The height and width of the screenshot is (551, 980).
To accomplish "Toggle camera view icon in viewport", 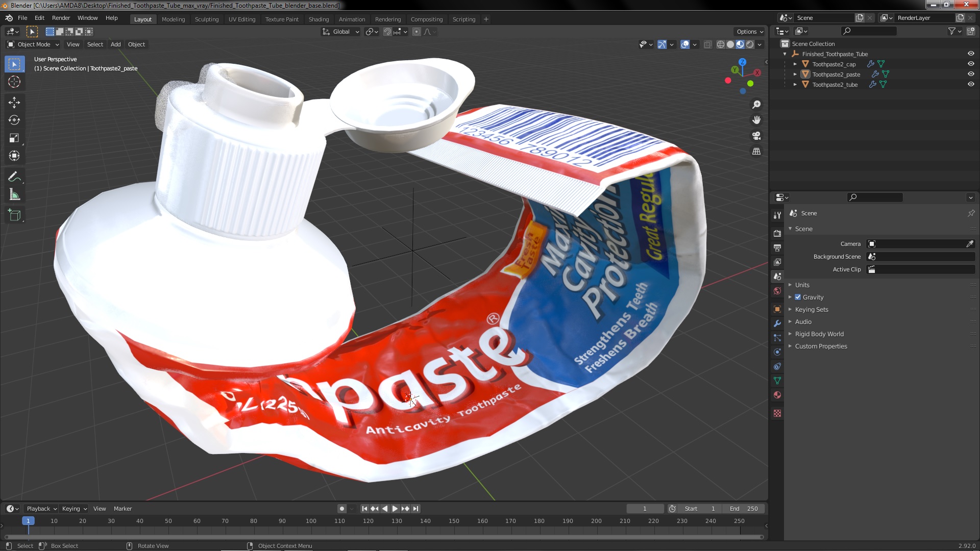I will point(756,136).
